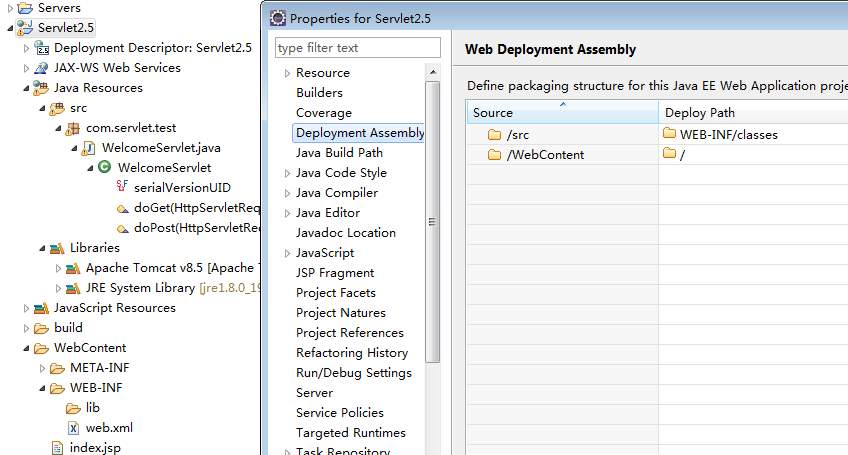The width and height of the screenshot is (848, 455).
Task: Open the Java Build Path page
Action: coord(339,153)
